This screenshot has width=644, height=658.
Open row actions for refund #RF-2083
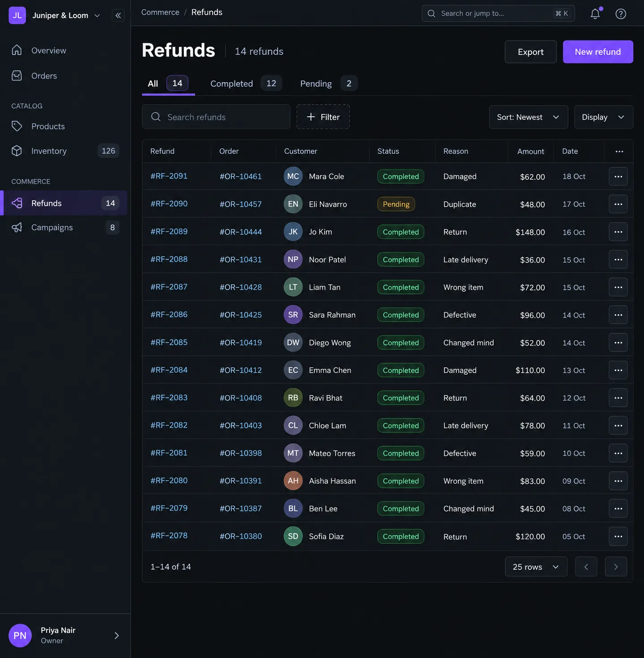tap(618, 398)
